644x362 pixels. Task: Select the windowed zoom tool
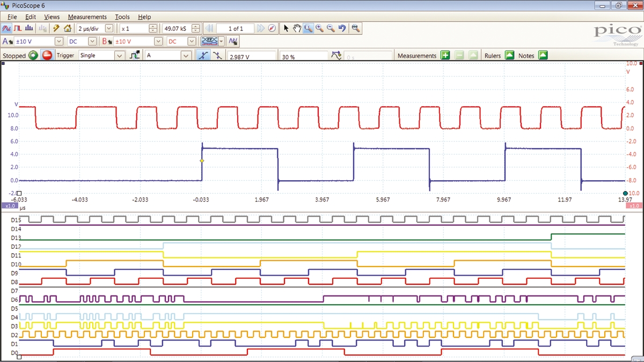(x=308, y=28)
